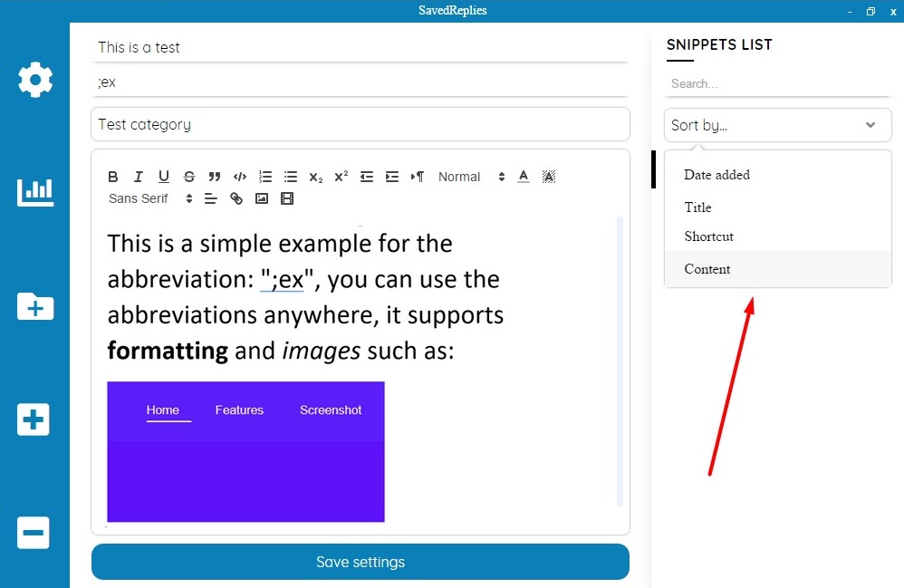This screenshot has height=588, width=904.
Task: Open the text alignment options
Action: (211, 199)
